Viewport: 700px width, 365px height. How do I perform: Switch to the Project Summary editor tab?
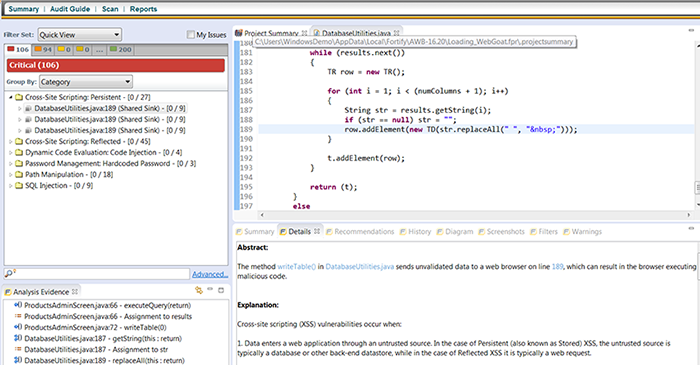271,33
